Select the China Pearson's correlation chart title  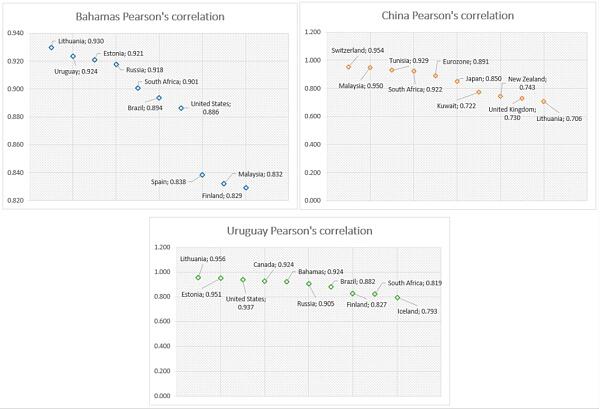tap(447, 16)
